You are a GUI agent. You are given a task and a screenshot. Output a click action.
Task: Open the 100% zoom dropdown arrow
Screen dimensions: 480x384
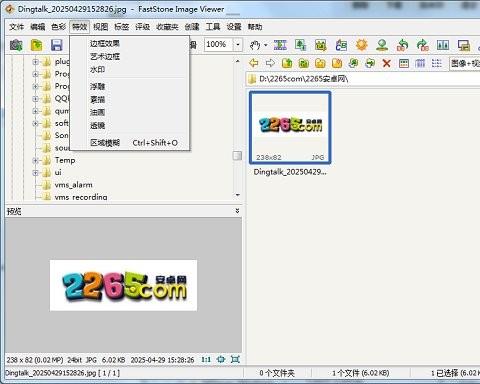pos(238,44)
